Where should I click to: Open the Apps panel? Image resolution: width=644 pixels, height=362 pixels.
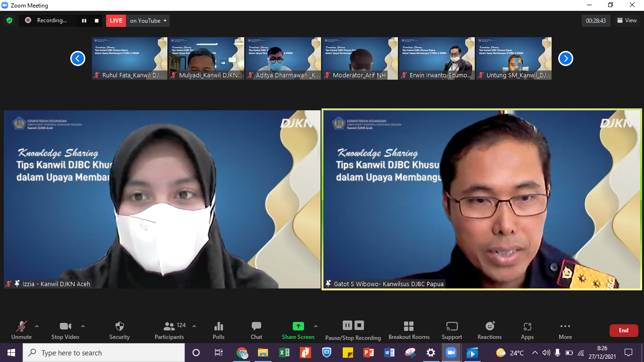(527, 330)
